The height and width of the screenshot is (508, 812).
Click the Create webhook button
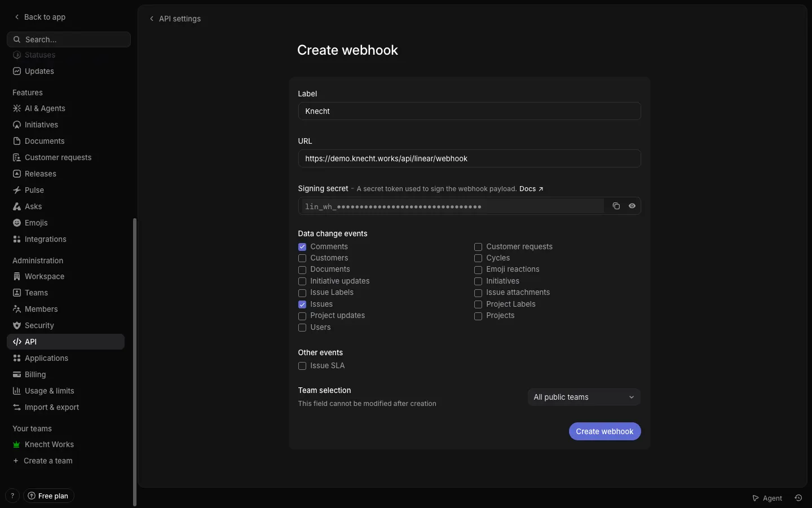pyautogui.click(x=604, y=431)
